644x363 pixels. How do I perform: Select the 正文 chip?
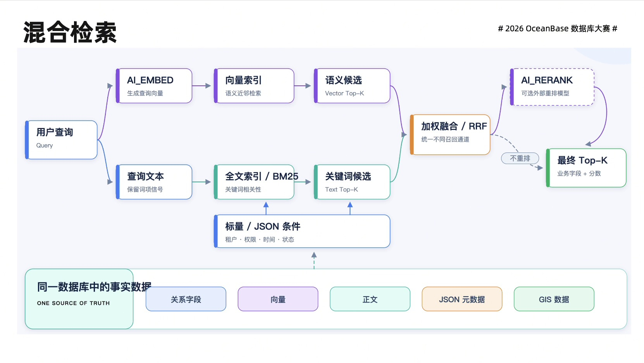click(x=370, y=299)
